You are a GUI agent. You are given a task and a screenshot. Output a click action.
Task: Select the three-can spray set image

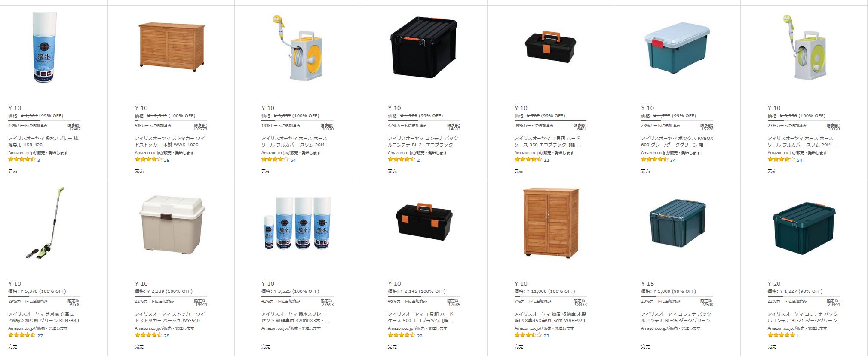click(298, 223)
